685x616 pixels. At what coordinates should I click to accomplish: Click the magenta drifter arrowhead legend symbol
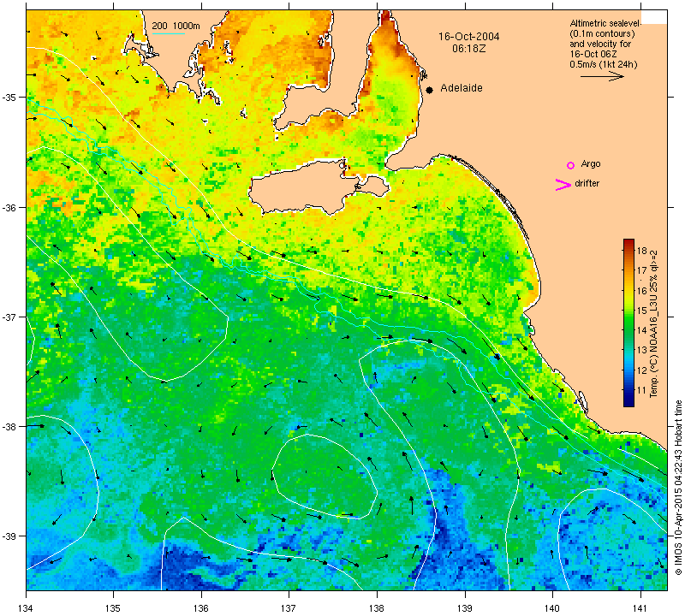pos(563,185)
